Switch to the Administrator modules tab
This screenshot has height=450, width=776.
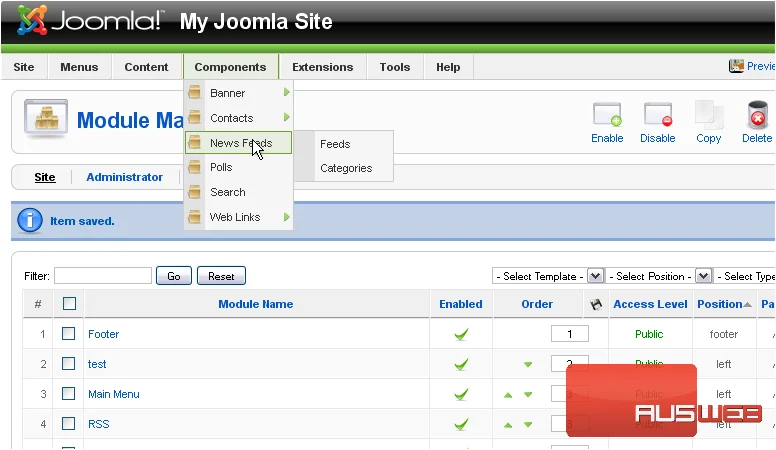point(124,177)
